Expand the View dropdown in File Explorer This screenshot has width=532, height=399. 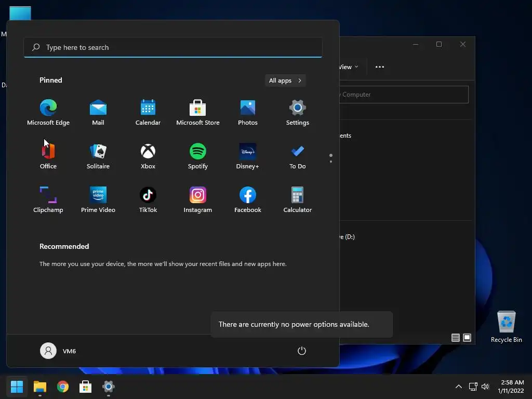point(349,67)
